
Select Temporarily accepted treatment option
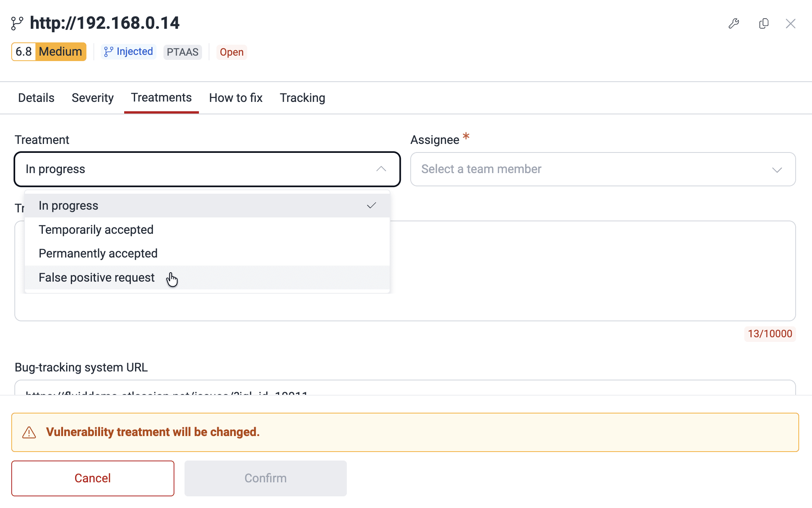pos(96,229)
